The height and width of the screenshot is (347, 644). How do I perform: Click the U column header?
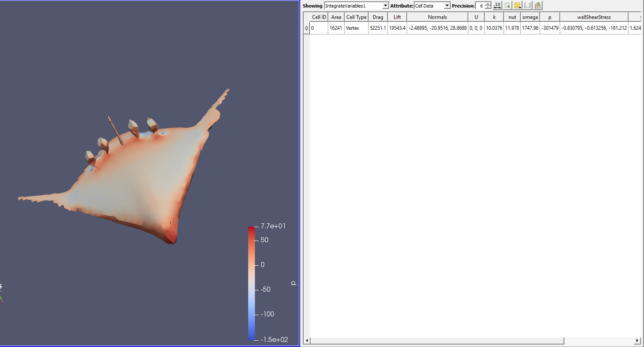tap(476, 17)
